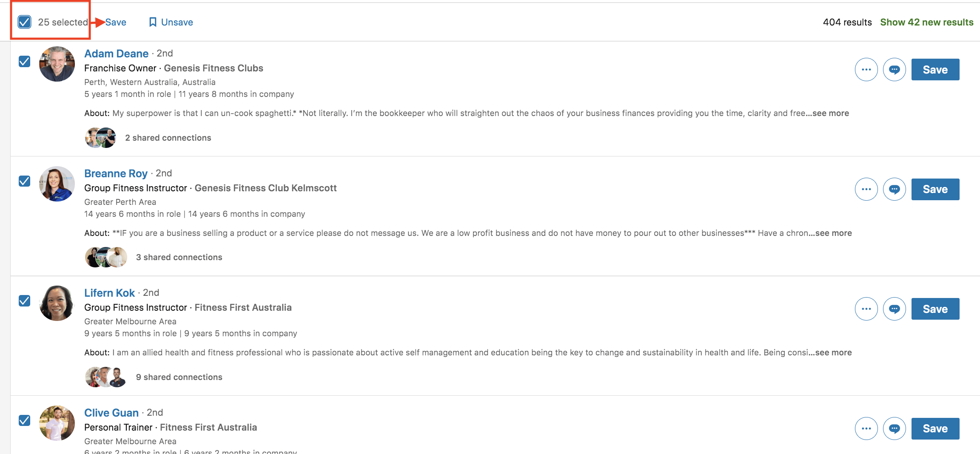Open more options for Adam Deane
Viewport: 980px width, 454px height.
[x=866, y=70]
